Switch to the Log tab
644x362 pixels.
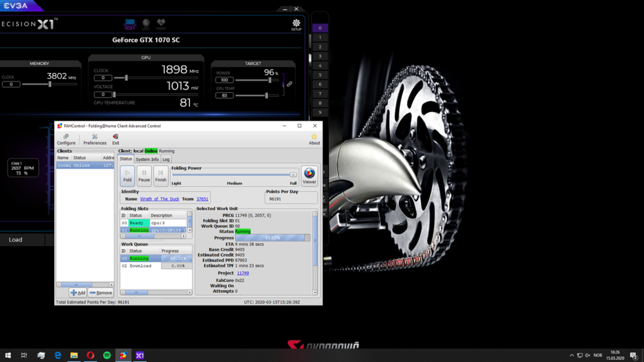point(166,160)
